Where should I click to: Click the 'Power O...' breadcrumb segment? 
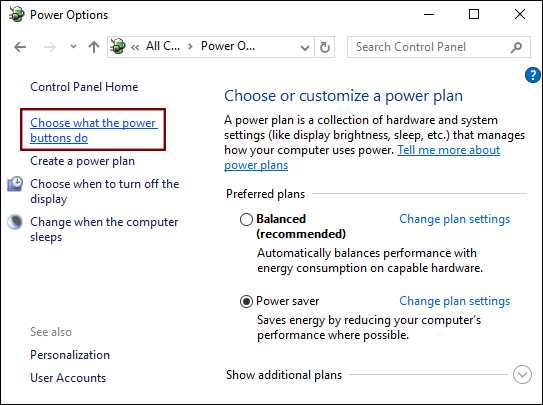tap(228, 46)
